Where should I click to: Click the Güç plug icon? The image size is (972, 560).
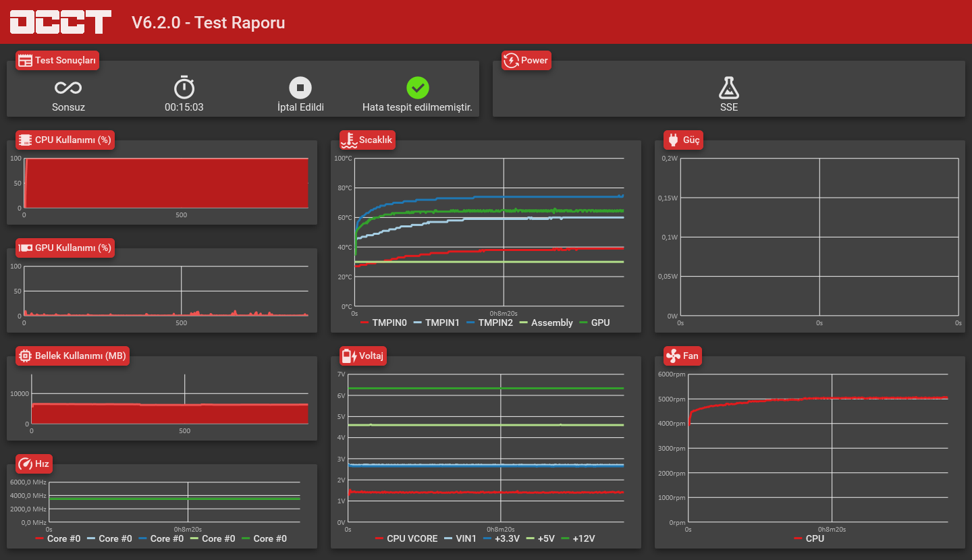click(673, 140)
